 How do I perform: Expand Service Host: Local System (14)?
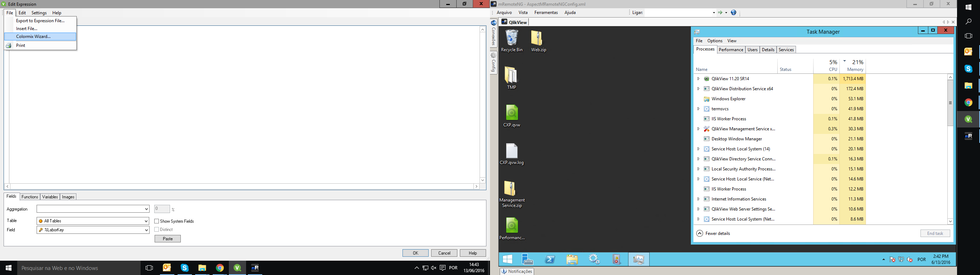click(x=698, y=149)
